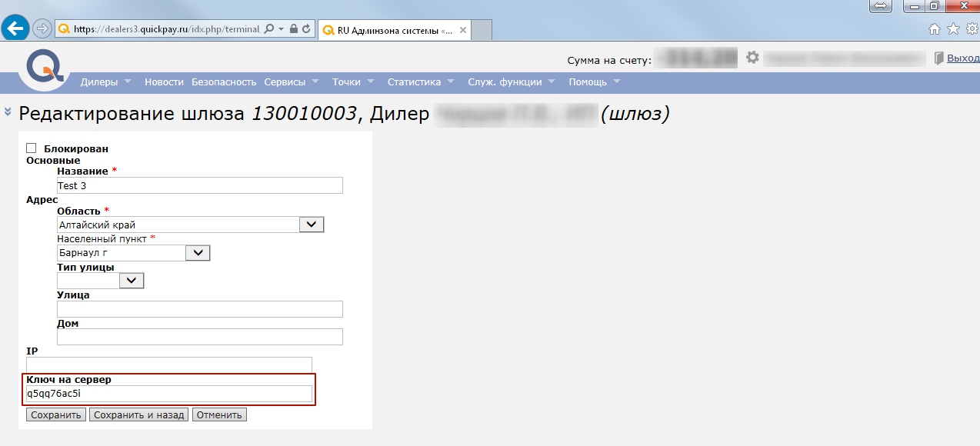Open the Область dropdown
Screen dimensions: 980x446
click(311, 225)
